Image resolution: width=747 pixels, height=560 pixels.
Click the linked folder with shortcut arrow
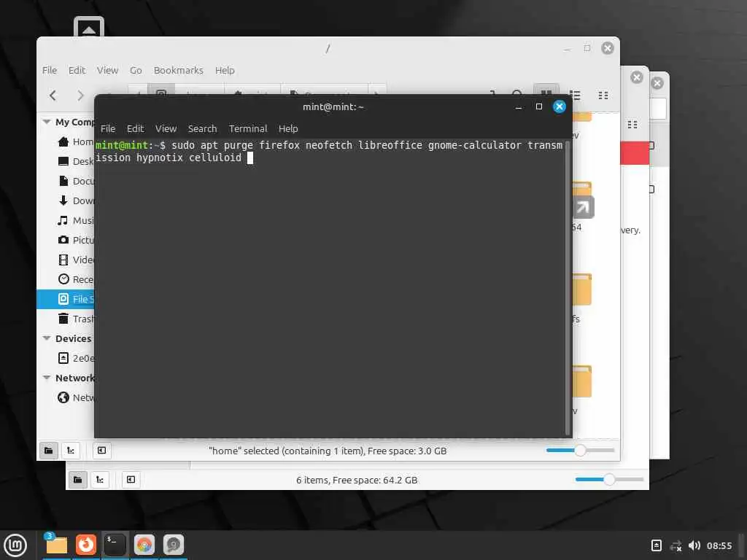582,200
